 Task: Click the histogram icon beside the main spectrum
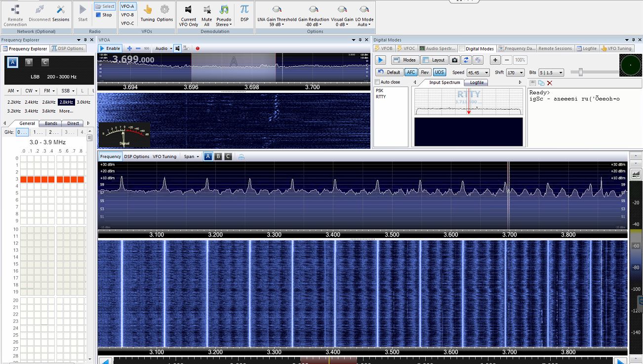click(636, 174)
